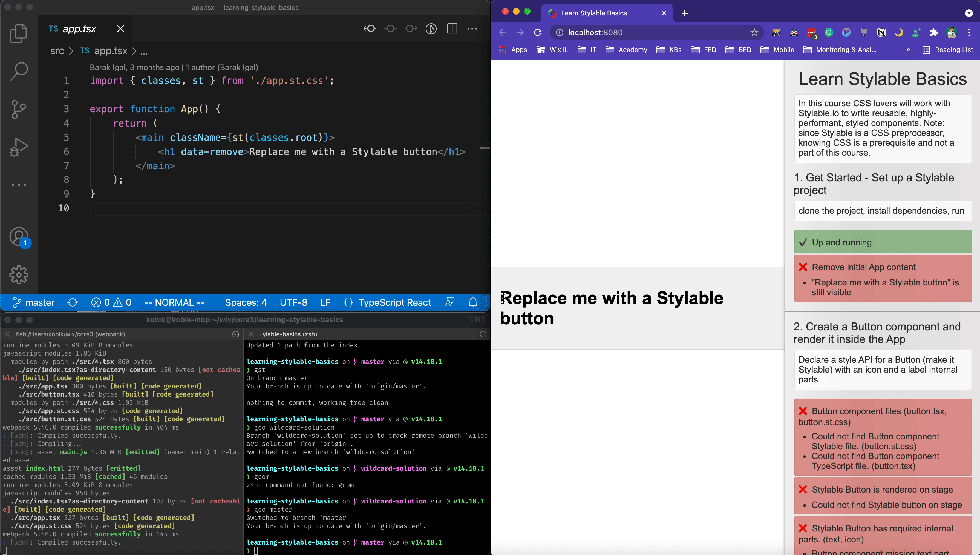Click the Stylable Button is rendered on stage item
The height and width of the screenshot is (555, 980).
tap(883, 496)
